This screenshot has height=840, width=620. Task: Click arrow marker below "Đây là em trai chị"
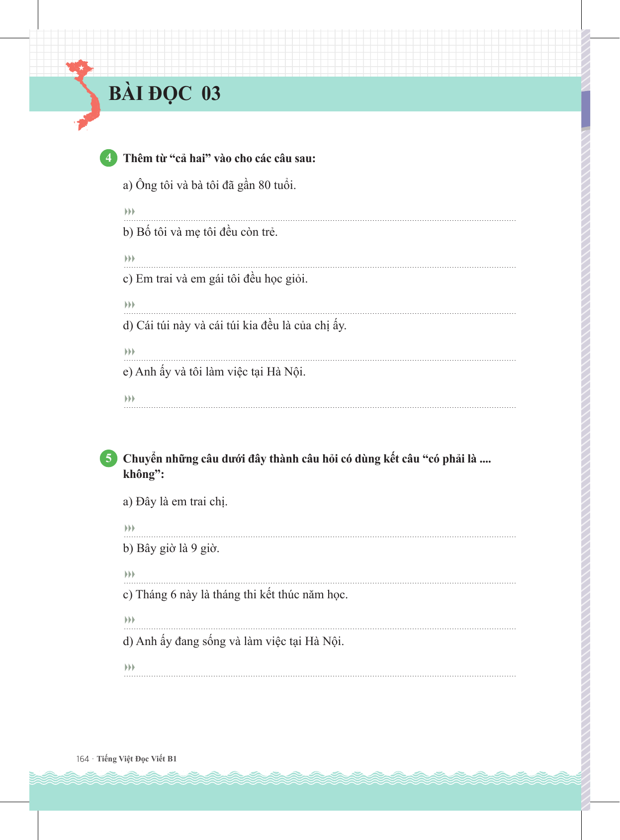point(130,528)
